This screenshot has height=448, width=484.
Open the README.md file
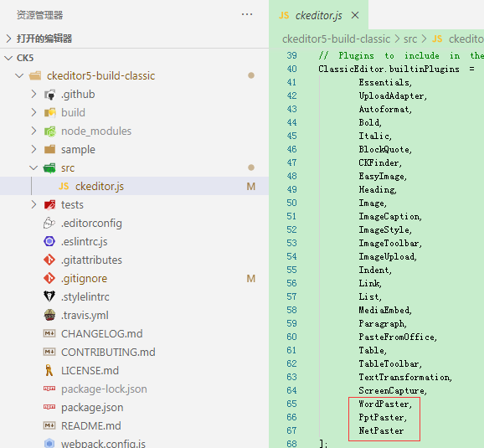pos(90,426)
